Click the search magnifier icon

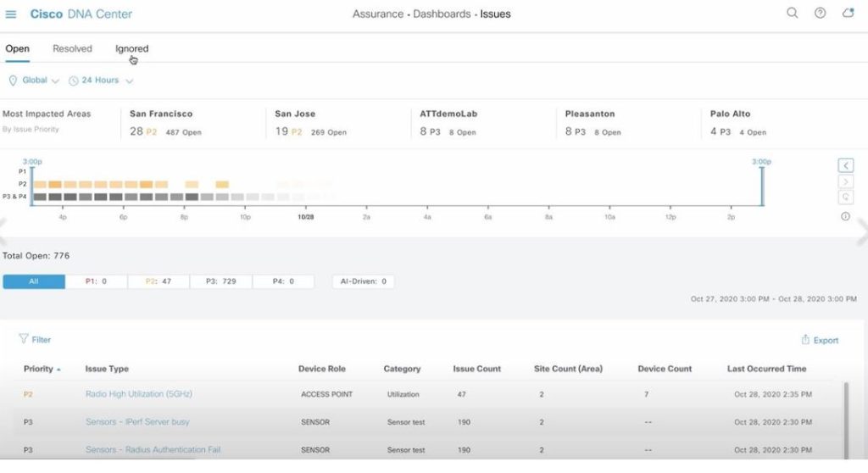[793, 14]
